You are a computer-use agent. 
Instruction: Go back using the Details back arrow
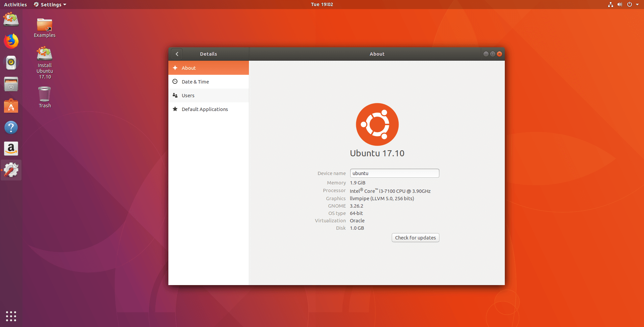point(177,54)
